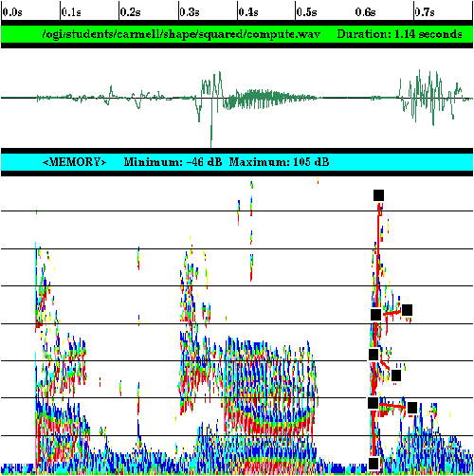Click the Maximum: 105 dB text
This screenshot has height=476, width=474.
tap(279, 162)
